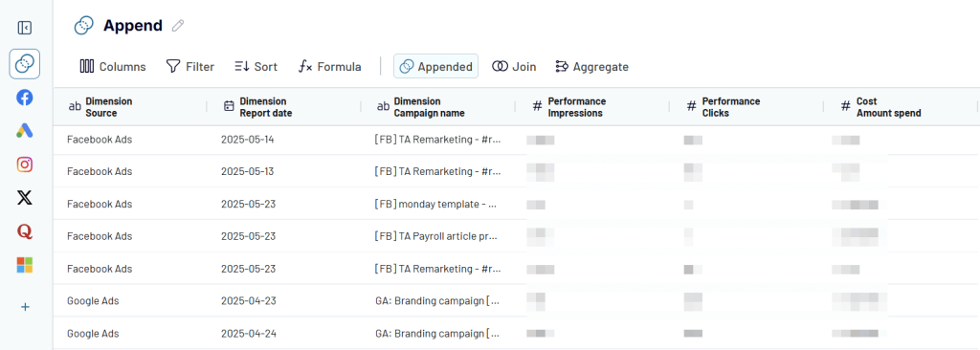Viewport: 980px width, 350px height.
Task: Open the Google Ads source in sidebar
Action: tap(24, 131)
